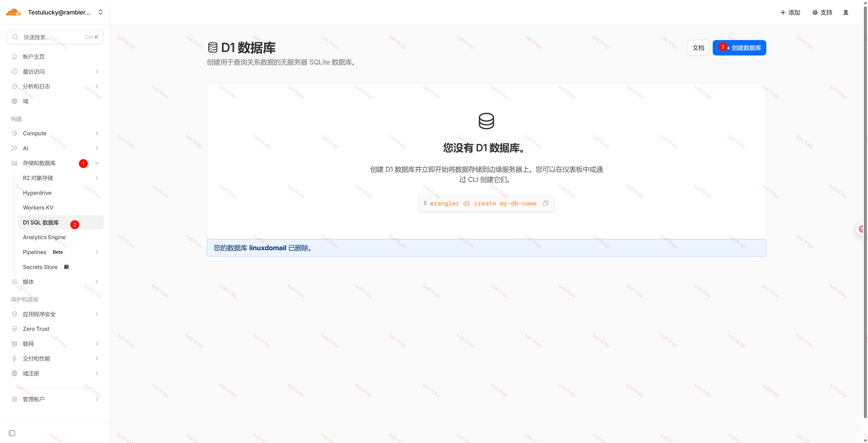Expand the 交付和性能 chevron
Screen dimensions: 868x443
[x=97, y=358]
